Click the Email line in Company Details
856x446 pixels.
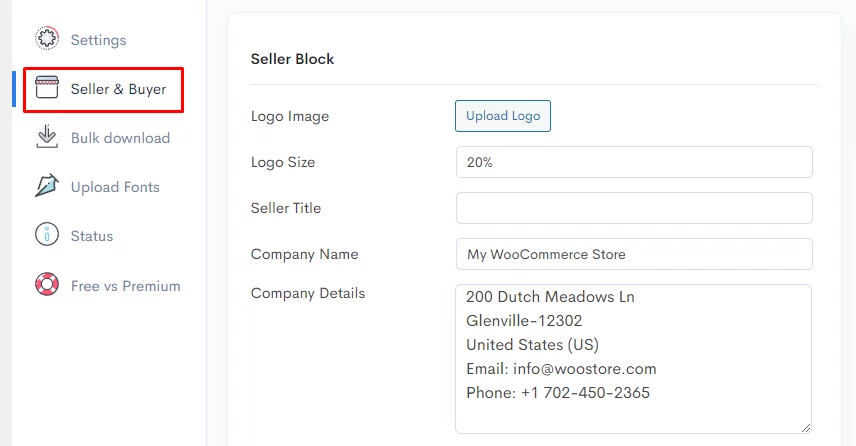coord(561,369)
